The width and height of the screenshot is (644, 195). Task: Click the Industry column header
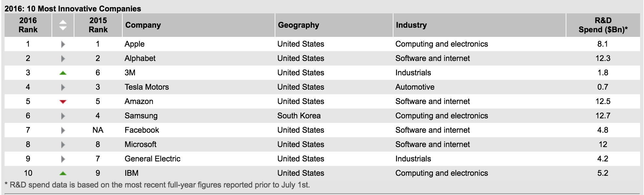(x=411, y=25)
